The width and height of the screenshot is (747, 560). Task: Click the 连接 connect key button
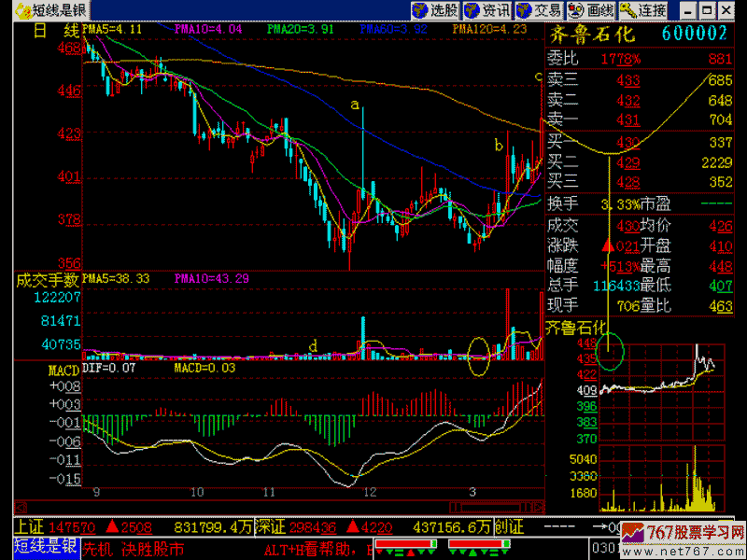coord(645,10)
